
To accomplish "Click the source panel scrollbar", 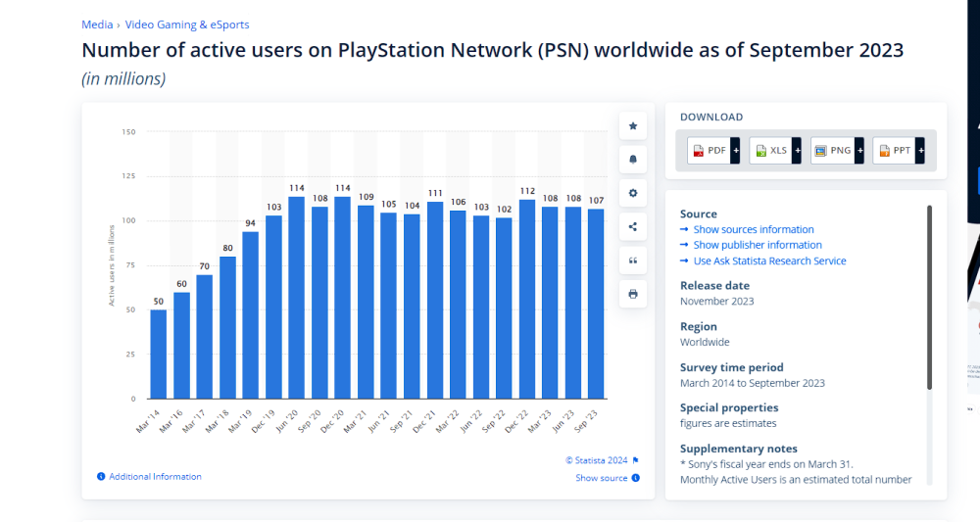I will pyautogui.click(x=929, y=294).
